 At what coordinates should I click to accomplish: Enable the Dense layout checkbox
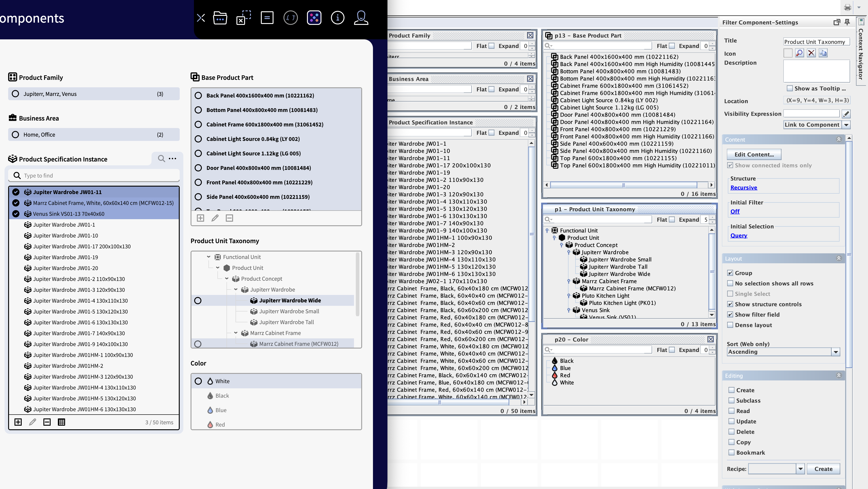pyautogui.click(x=730, y=325)
